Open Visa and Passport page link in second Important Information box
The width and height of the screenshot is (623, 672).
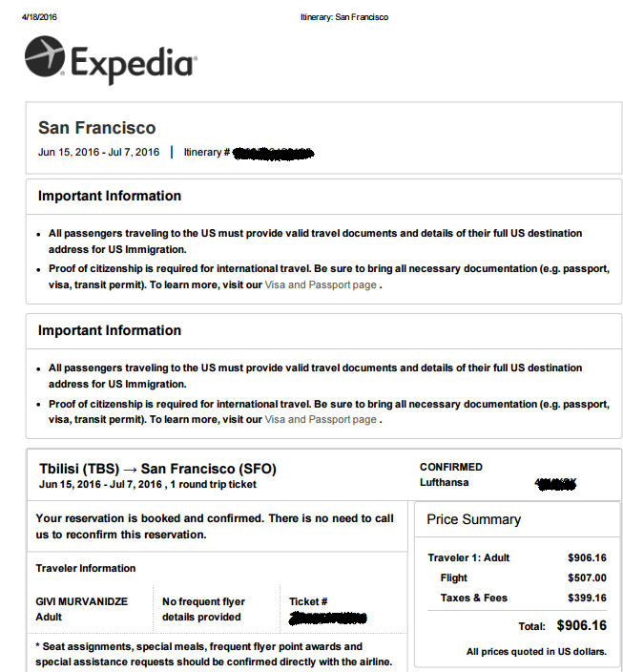pos(320,419)
